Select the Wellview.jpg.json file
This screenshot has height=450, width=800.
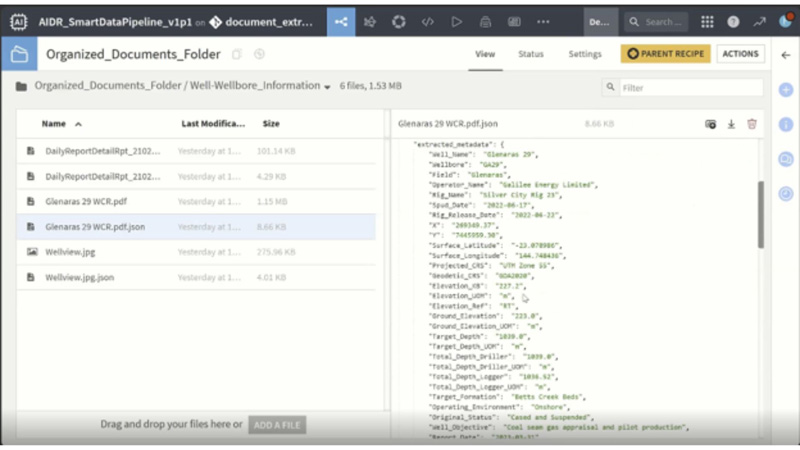coord(196,278)
